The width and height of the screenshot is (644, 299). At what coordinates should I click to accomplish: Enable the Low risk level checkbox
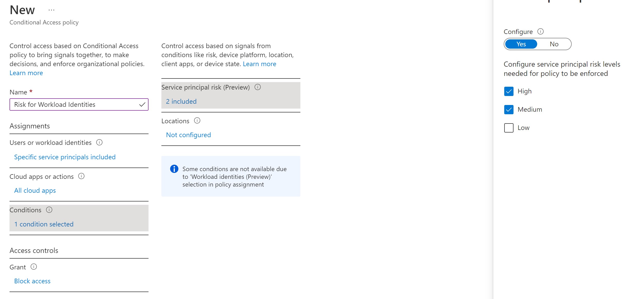509,127
